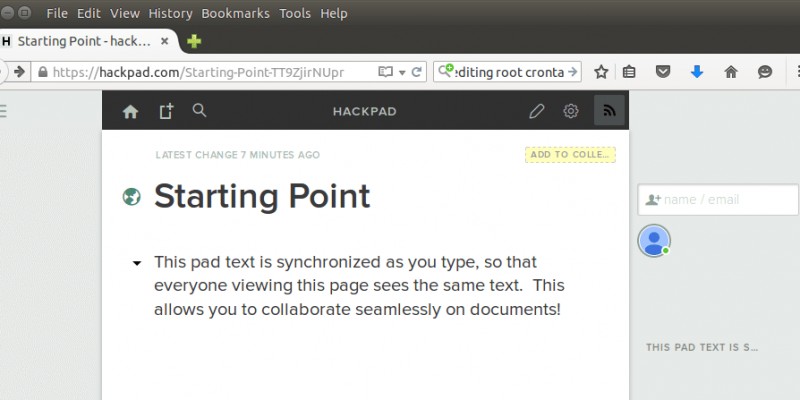Click the search engine magnifier icon
The height and width of the screenshot is (400, 800).
coord(445,71)
